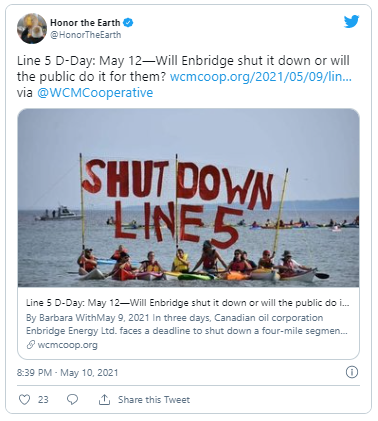Click the card headline Line 5 D-Day
Screen dimensions: 378x421
tap(188, 303)
